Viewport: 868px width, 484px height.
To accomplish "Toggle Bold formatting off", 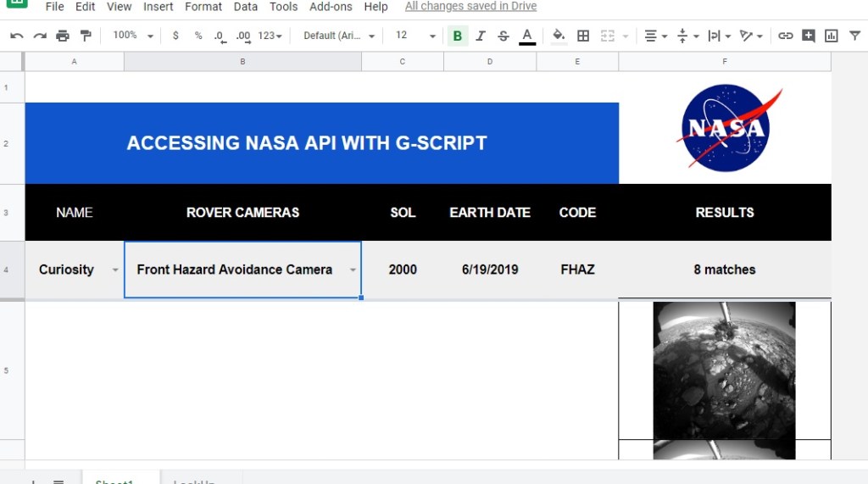I will click(x=458, y=36).
